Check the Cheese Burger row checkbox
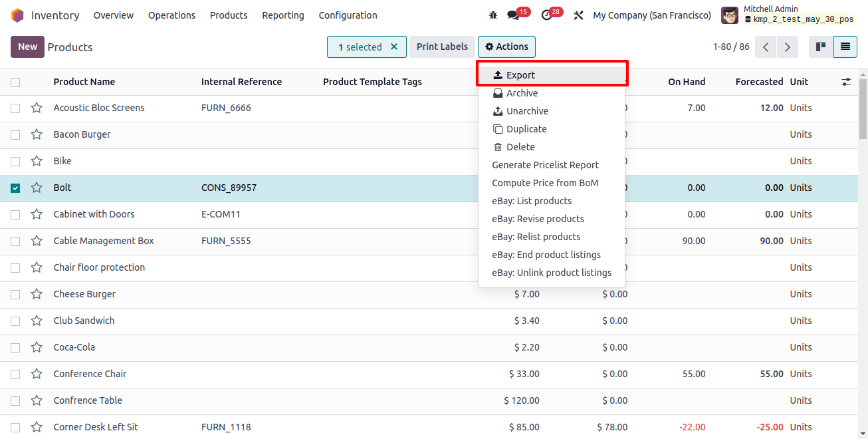This screenshot has height=439, width=868. [x=15, y=295]
